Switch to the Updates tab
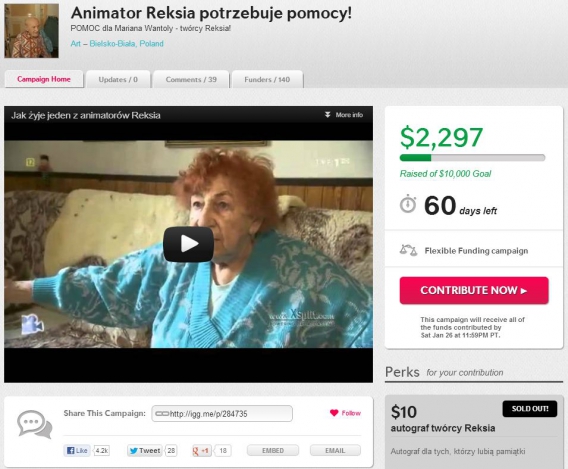 pyautogui.click(x=118, y=79)
